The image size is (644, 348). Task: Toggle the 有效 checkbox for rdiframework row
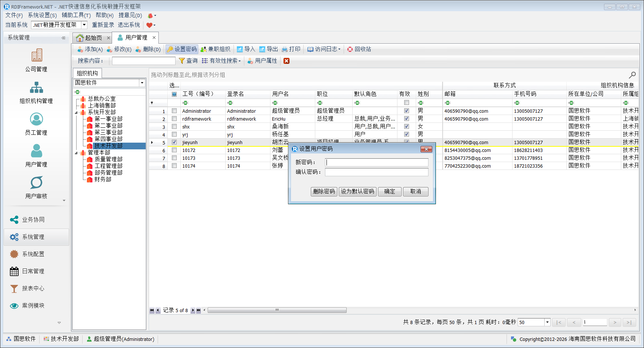point(406,119)
